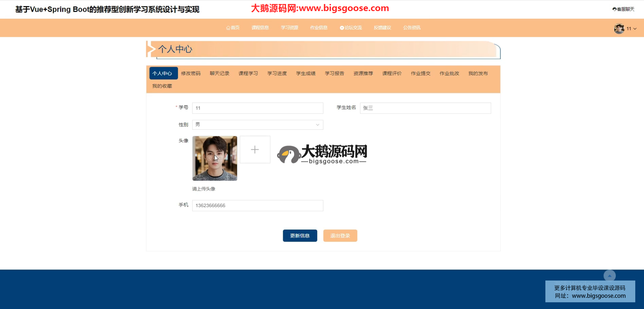Image resolution: width=644 pixels, height=309 pixels.
Task: Click user avatar icon in top bar
Action: [x=619, y=29]
